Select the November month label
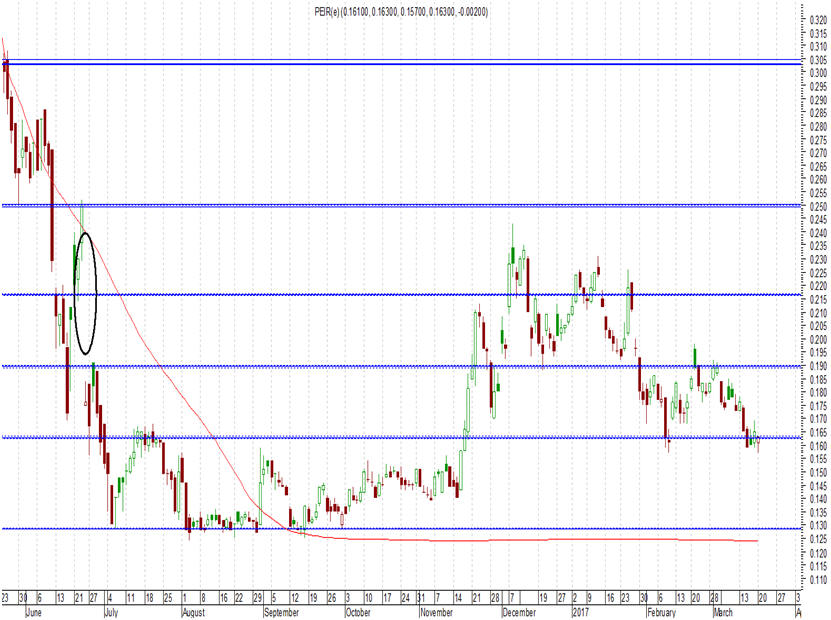The height and width of the screenshot is (620, 831). click(x=436, y=613)
